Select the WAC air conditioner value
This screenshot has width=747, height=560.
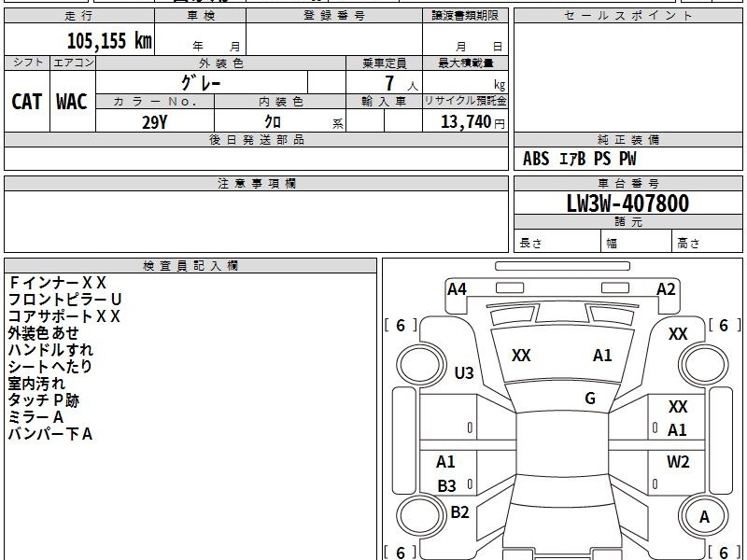tap(72, 102)
